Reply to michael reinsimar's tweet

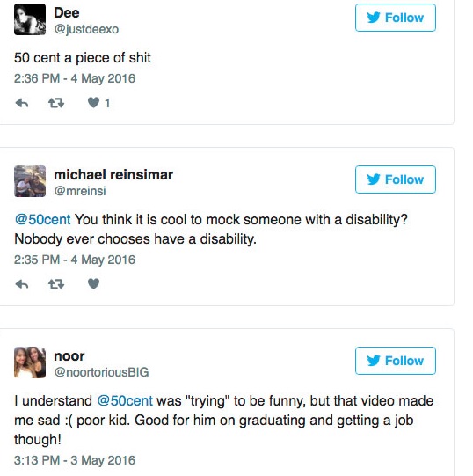point(22,284)
